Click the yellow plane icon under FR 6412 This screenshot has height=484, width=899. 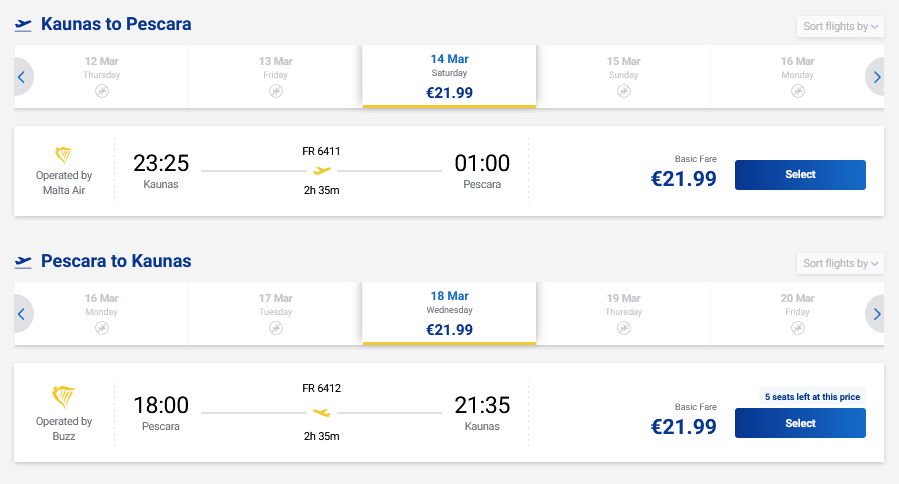[322, 411]
